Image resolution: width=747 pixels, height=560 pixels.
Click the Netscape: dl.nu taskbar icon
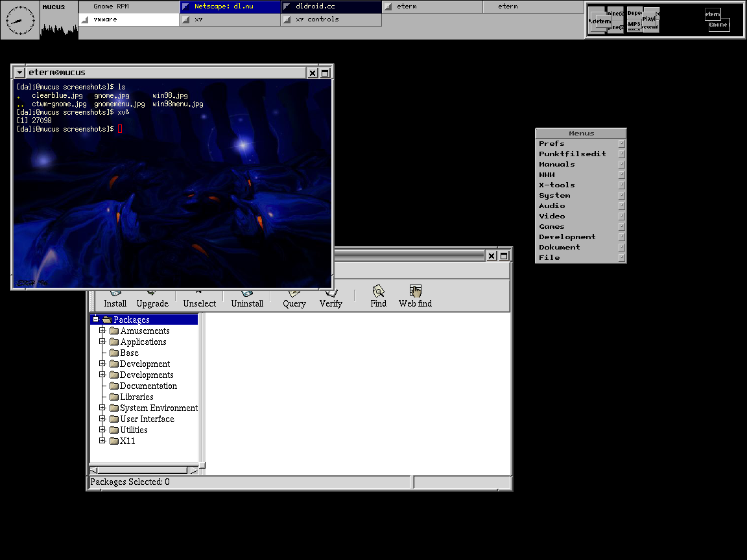click(186, 6)
